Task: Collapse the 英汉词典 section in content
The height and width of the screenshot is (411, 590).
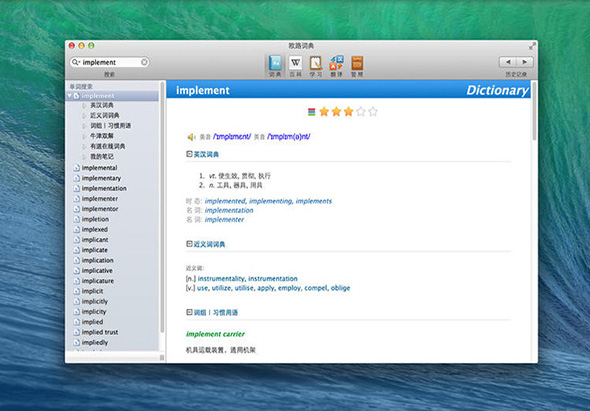Action: click(189, 154)
